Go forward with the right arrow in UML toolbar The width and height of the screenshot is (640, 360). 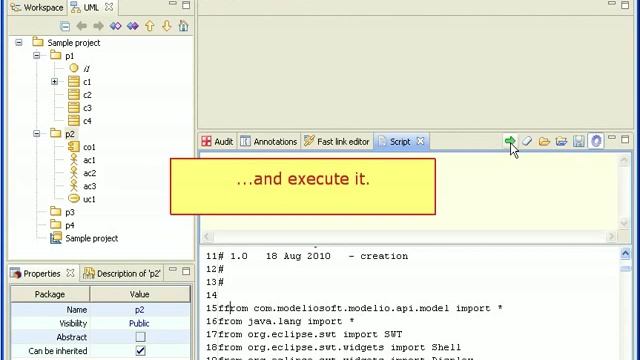[98, 26]
